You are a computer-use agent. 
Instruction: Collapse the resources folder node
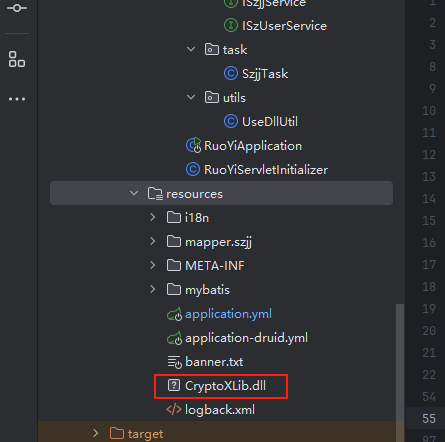point(134,193)
